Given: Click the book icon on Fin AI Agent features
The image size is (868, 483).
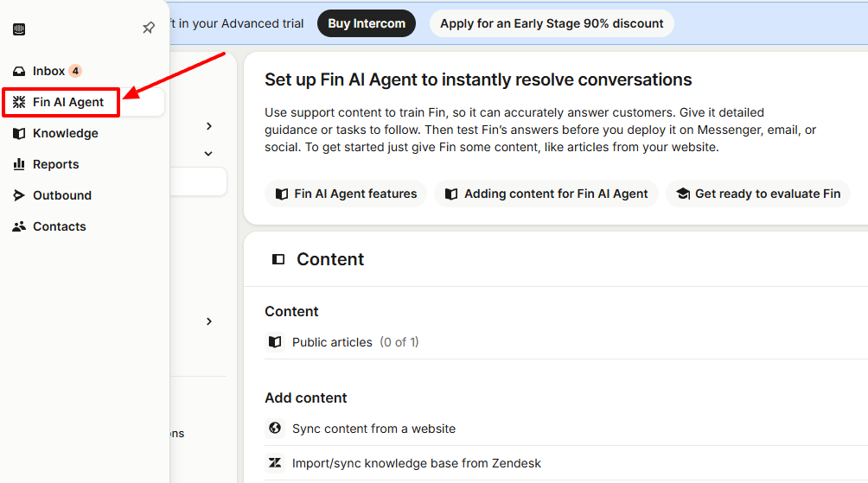Looking at the screenshot, I should [x=282, y=194].
